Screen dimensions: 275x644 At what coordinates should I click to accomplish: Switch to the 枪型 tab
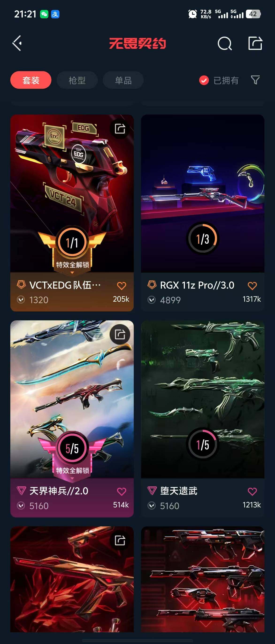77,80
